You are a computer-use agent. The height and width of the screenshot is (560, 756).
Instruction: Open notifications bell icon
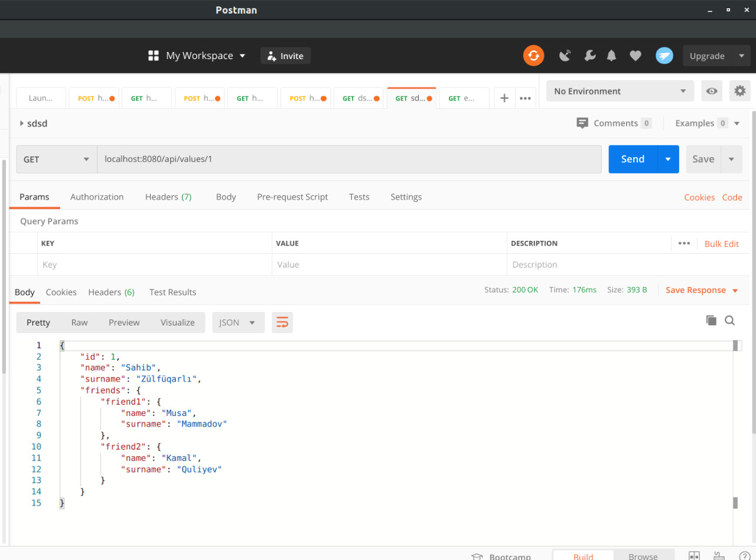(612, 56)
